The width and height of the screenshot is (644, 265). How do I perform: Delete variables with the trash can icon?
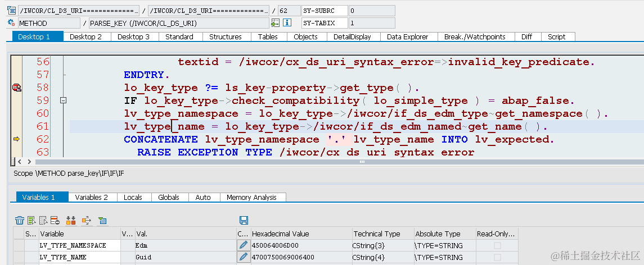tap(20, 221)
